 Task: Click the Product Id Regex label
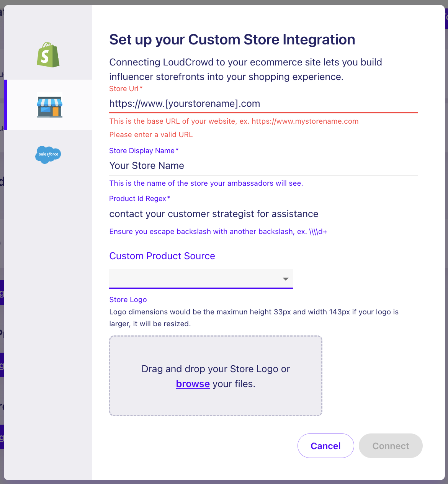[140, 198]
